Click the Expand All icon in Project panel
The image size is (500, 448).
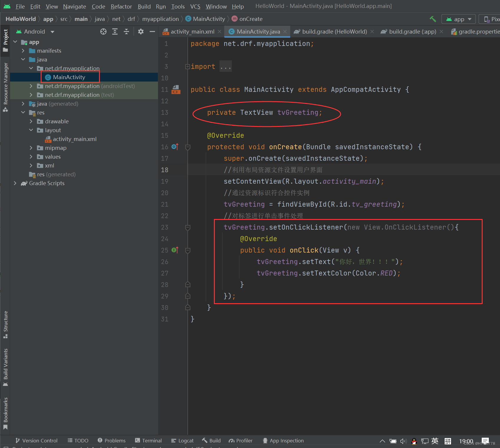(x=115, y=31)
